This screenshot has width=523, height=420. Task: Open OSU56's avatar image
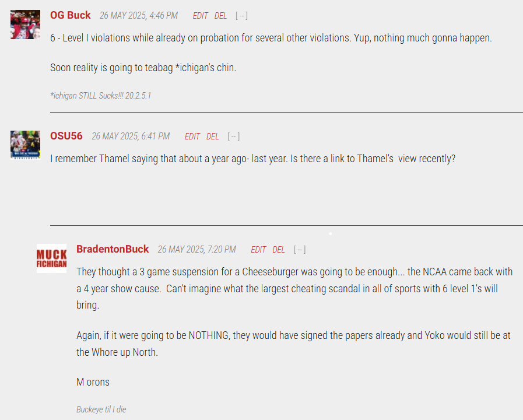click(25, 145)
